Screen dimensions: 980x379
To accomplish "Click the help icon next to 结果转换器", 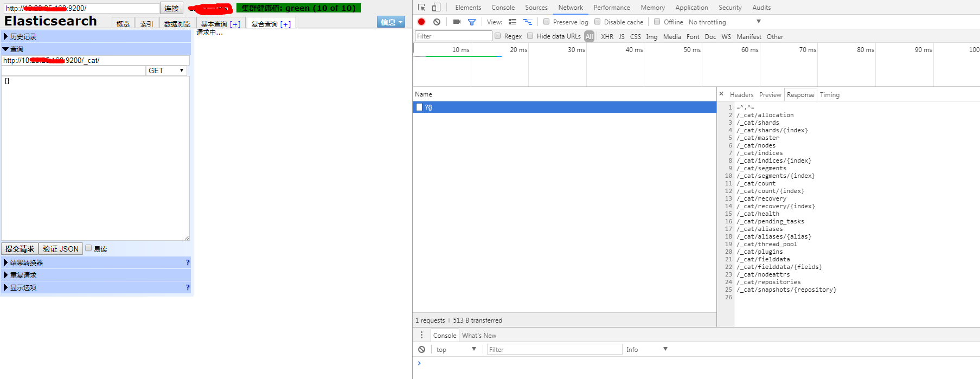I will tap(188, 262).
